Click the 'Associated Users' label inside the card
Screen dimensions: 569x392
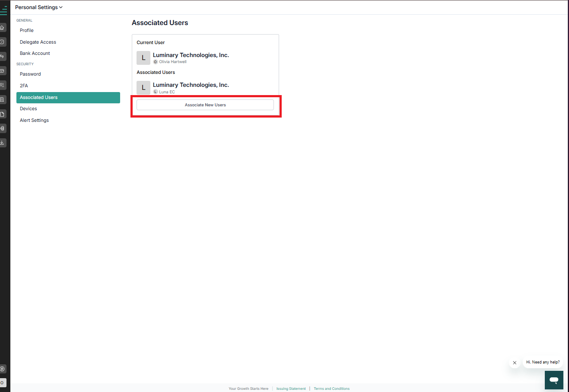pyautogui.click(x=156, y=72)
